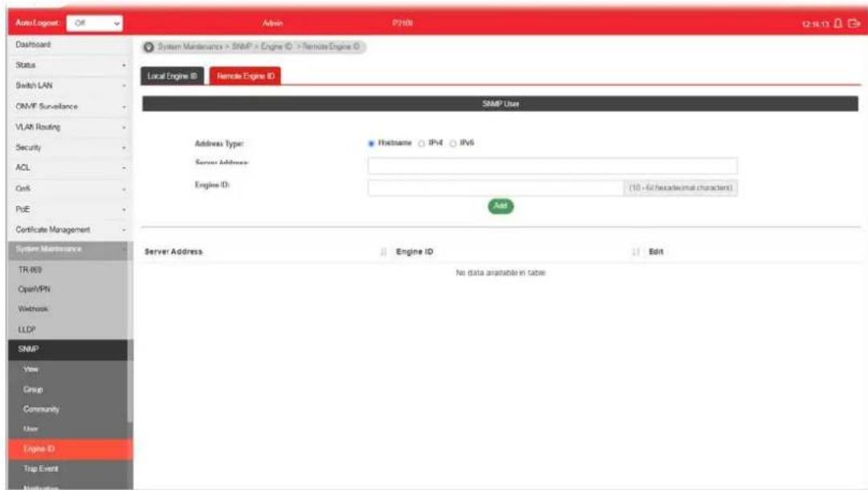Switch to Local Engine ID tab
Viewport: 868px width, 490px height.
172,76
